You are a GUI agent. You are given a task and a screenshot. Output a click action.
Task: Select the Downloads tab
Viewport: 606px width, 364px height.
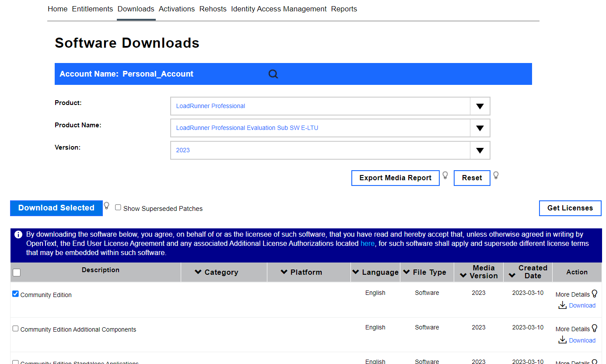pos(136,9)
